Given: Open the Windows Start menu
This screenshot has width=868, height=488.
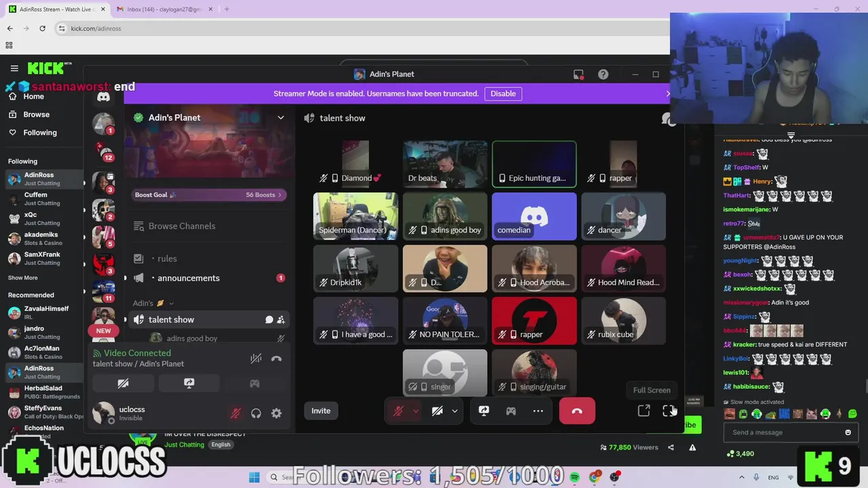Looking at the screenshot, I should click(254, 477).
